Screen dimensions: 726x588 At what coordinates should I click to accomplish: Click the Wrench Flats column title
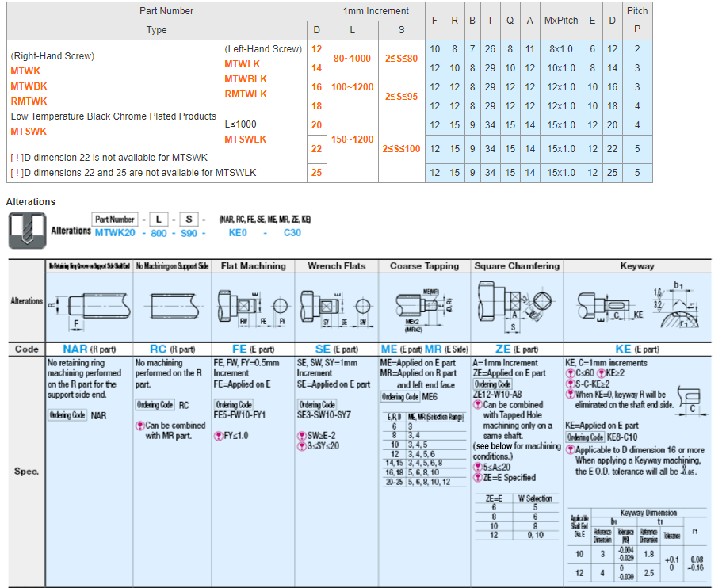coord(337,266)
